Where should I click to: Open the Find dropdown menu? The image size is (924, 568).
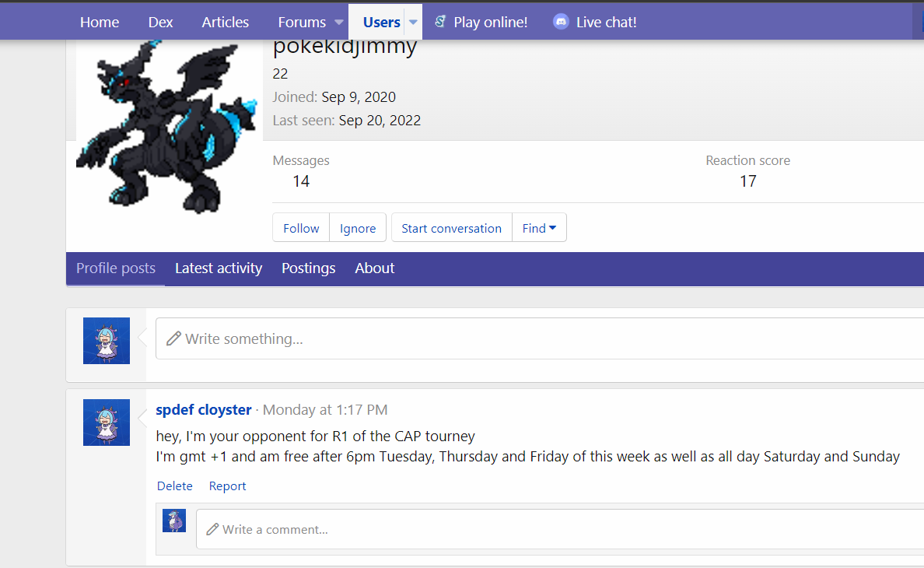(539, 228)
